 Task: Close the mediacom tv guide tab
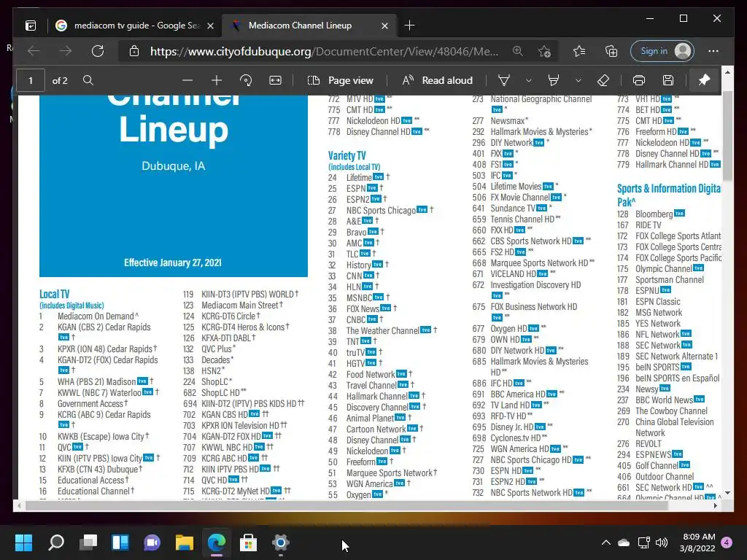pyautogui.click(x=210, y=26)
